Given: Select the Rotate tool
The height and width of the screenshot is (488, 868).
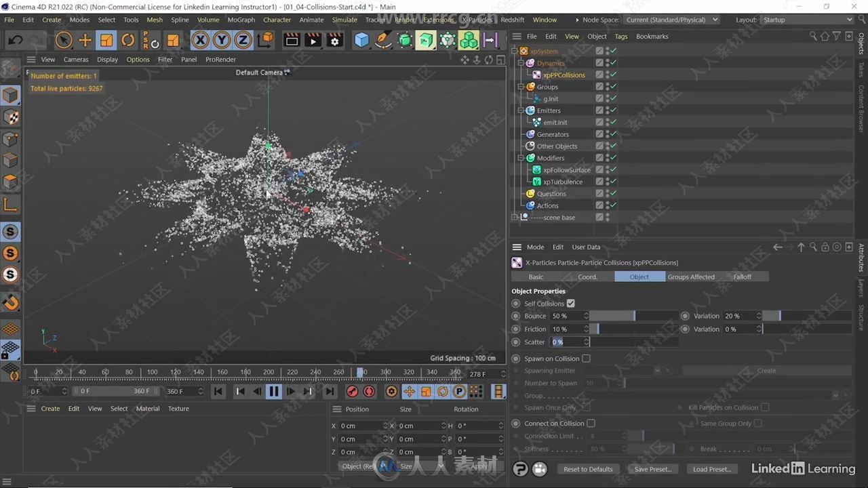Looking at the screenshot, I should pos(127,41).
